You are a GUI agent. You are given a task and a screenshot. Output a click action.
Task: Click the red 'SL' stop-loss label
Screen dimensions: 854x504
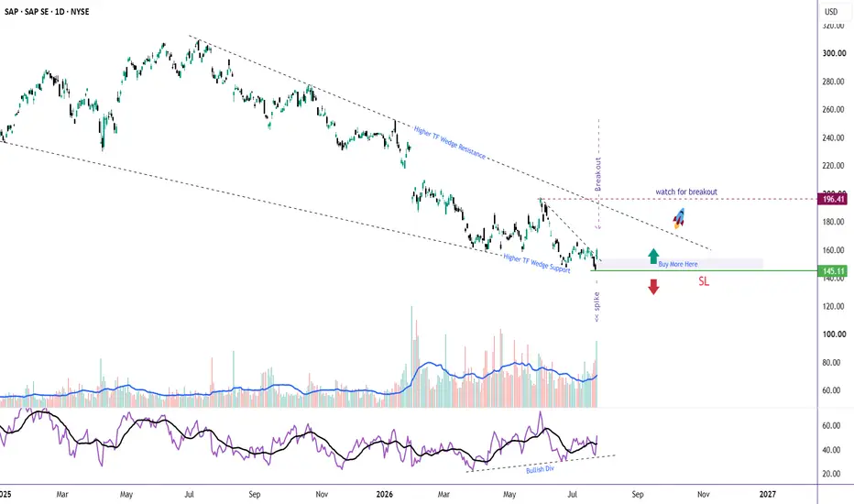pos(704,281)
